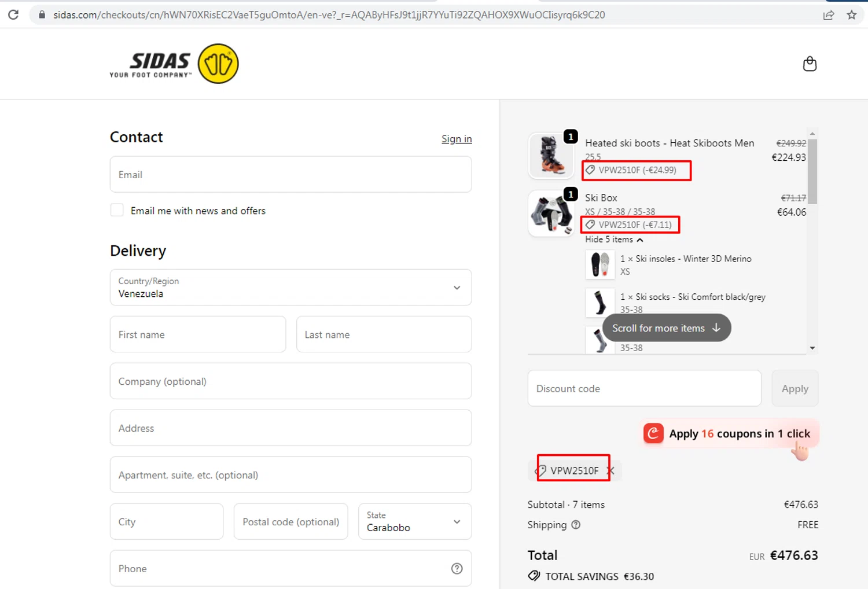The height and width of the screenshot is (589, 868).
Task: Click the '€64.06' Ski Box price
Action: click(x=791, y=212)
